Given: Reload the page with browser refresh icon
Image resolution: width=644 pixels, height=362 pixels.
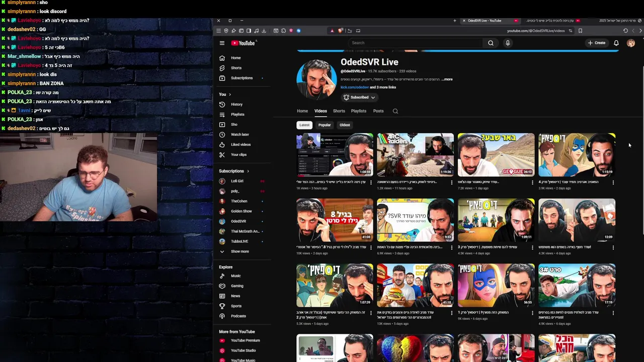Looking at the screenshot, I should (625, 31).
